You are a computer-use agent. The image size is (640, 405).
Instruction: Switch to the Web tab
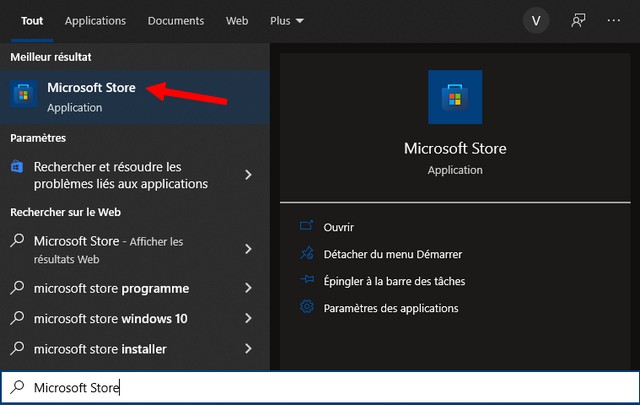pos(237,21)
